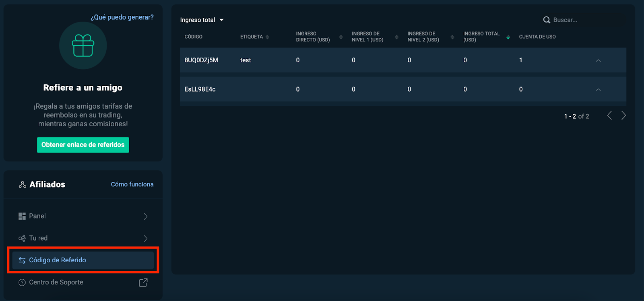
Task: Click the ETIQUETA column header label
Action: click(x=252, y=37)
